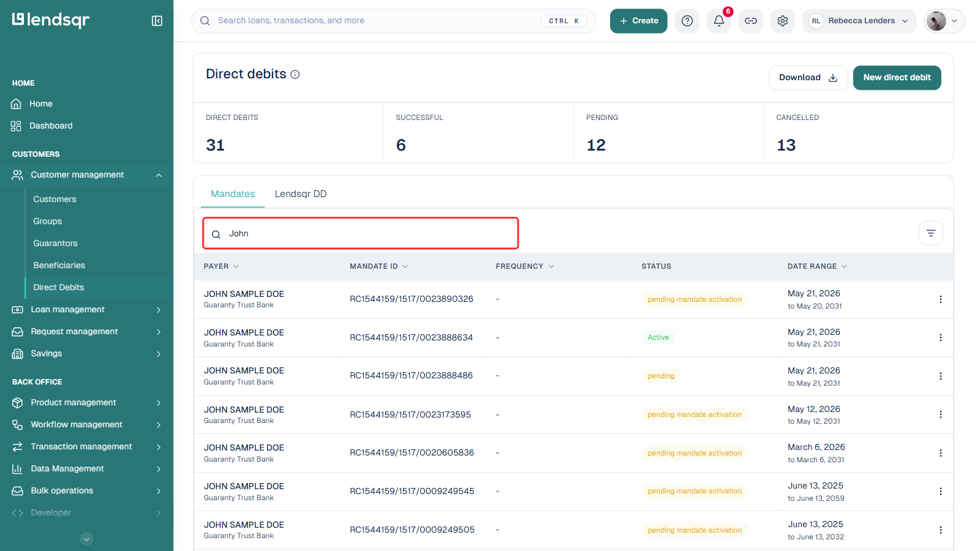980x551 pixels.
Task: Open row menu for mandate RC1544159/1517/0023173595
Action: tap(941, 414)
